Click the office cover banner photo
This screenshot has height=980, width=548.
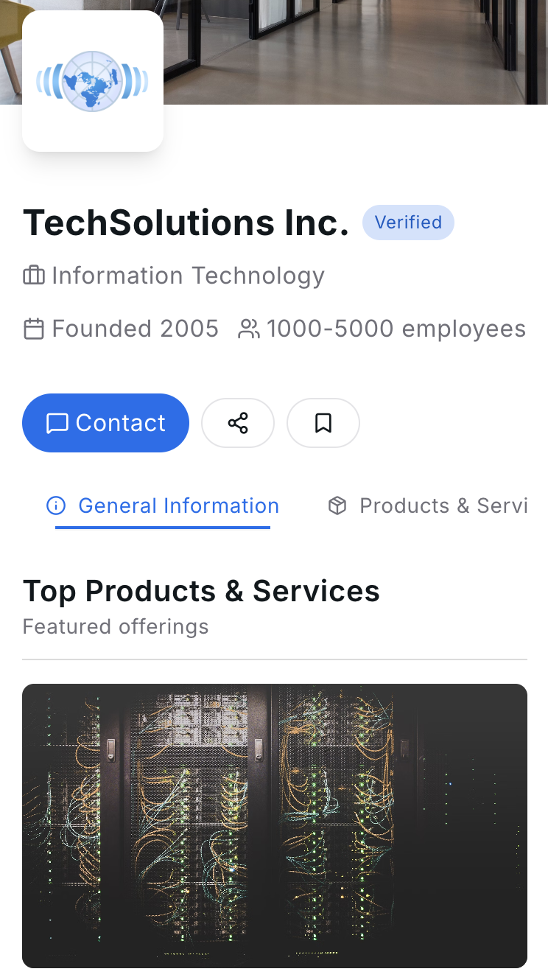(354, 52)
